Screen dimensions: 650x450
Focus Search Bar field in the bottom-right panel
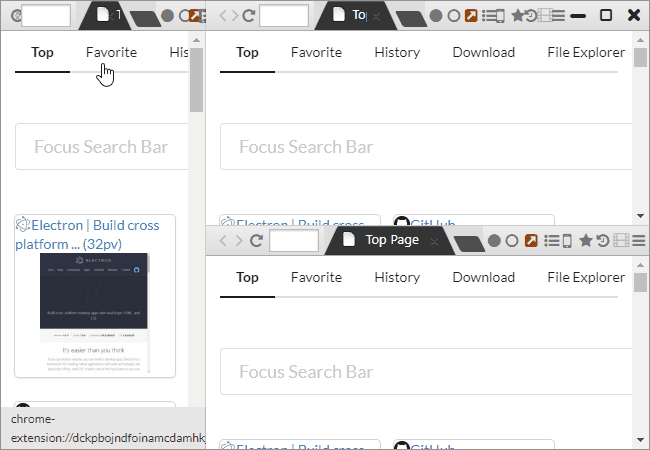point(426,372)
